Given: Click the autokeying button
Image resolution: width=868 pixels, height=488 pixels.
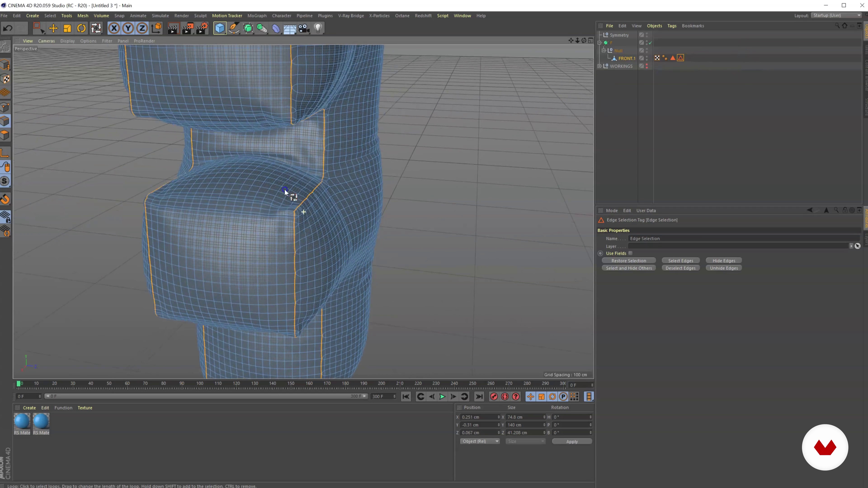Looking at the screenshot, I should (x=505, y=396).
